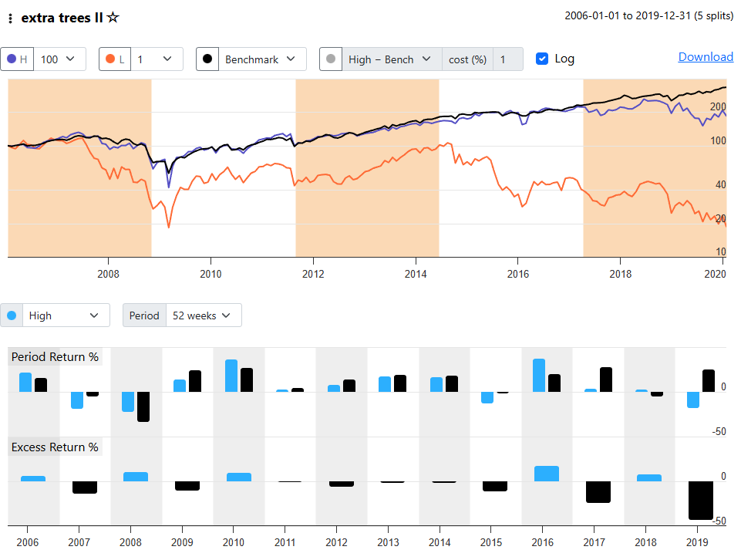Expand the High series dropdown below the chart
Viewport: 741px width, 560px height.
pyautogui.click(x=65, y=315)
